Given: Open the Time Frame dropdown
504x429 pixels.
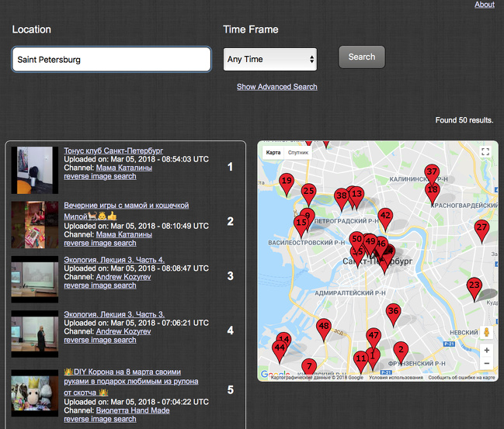Looking at the screenshot, I should click(x=269, y=59).
